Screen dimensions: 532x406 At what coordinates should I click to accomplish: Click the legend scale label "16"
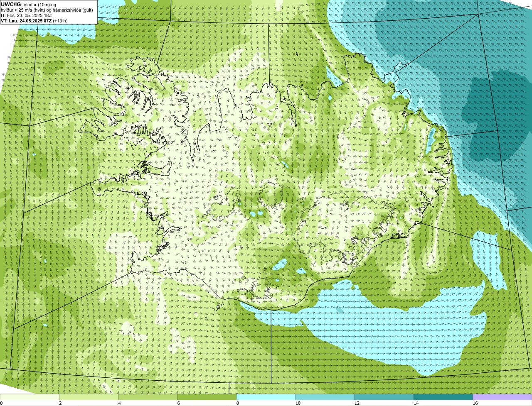click(x=475, y=403)
